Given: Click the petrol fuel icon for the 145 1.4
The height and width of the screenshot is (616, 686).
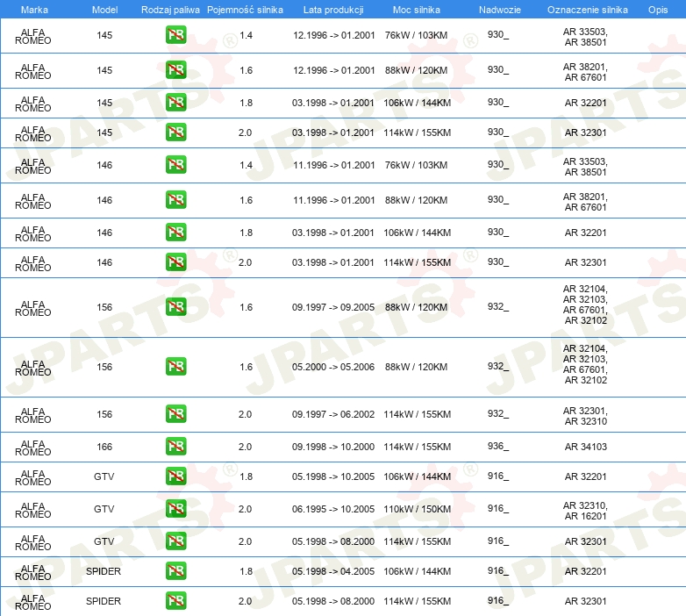Looking at the screenshot, I should coord(175,36).
